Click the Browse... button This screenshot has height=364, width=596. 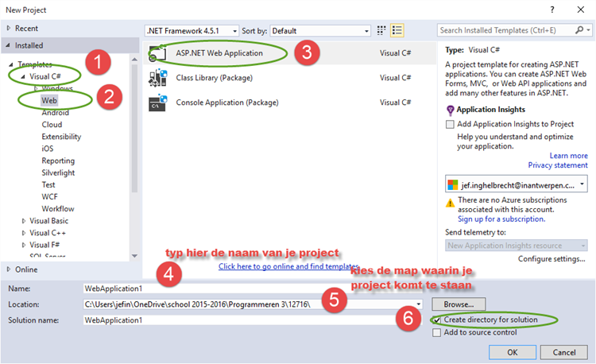pos(459,304)
